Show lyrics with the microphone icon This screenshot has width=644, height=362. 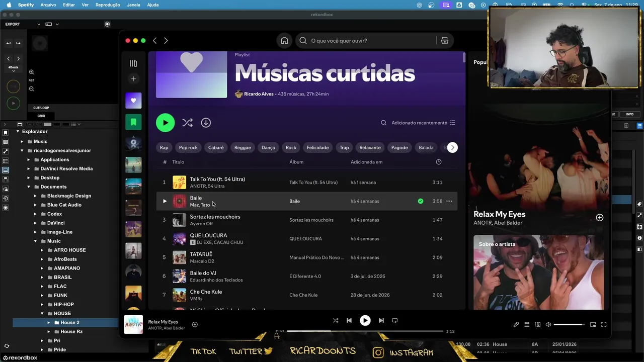tap(516, 325)
